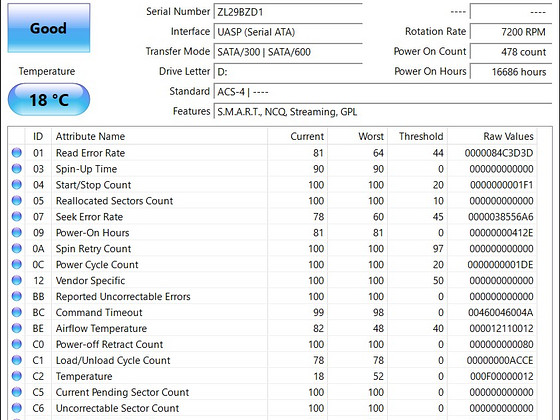Click the status icon for Reported Uncorrectable Errors
Screen dimensions: 560x420
click(x=16, y=296)
